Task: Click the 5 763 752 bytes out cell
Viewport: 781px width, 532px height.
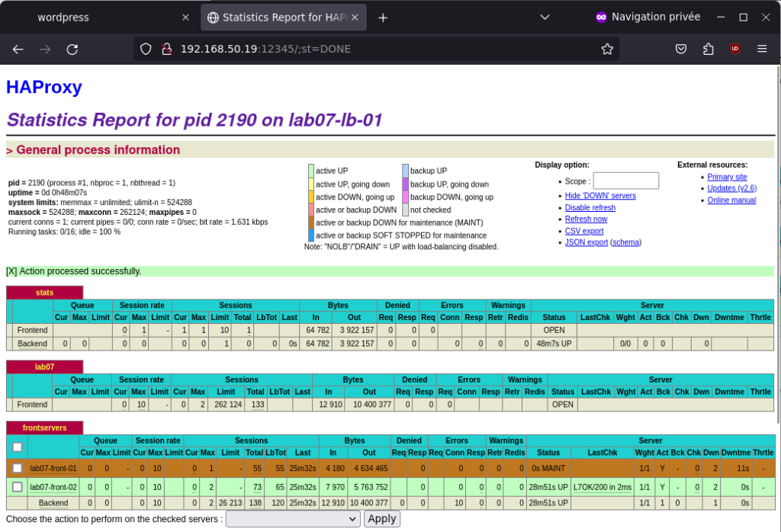Action: click(369, 487)
